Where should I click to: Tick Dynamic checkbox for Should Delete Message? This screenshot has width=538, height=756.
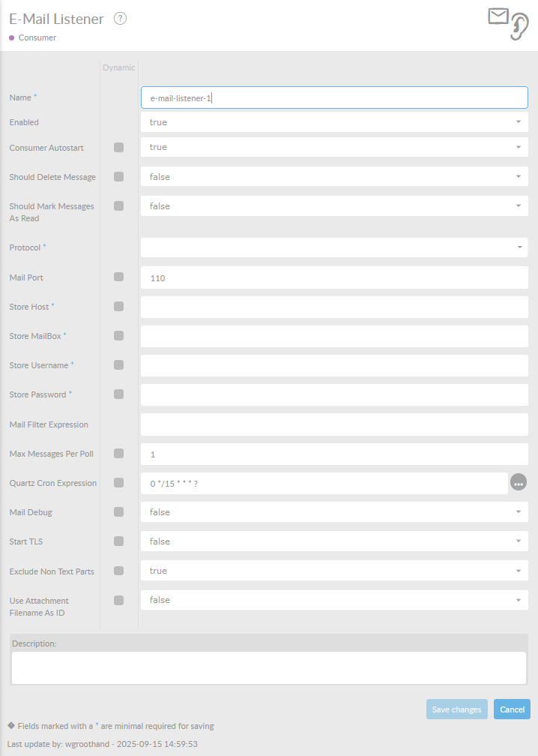[x=118, y=177]
